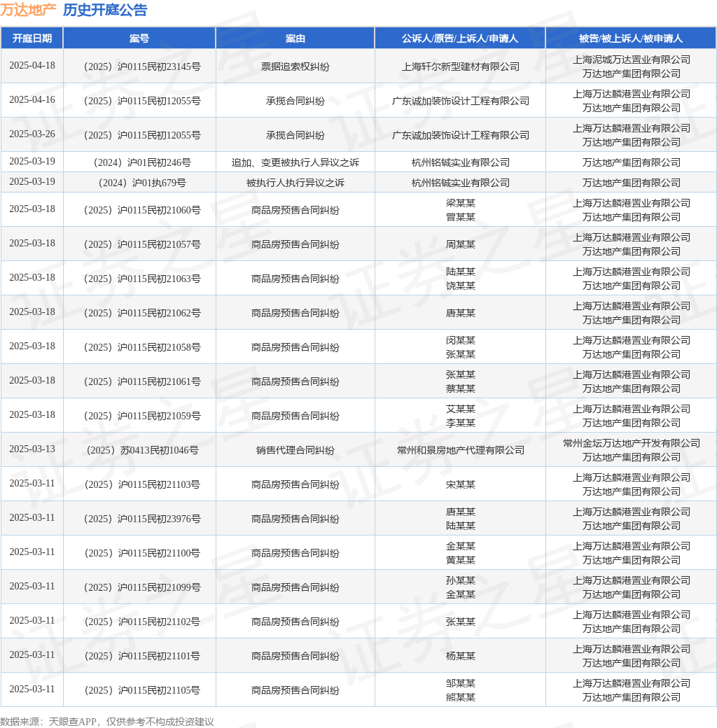Select case number 沪0115民初21102号
The height and width of the screenshot is (728, 717).
(142, 622)
